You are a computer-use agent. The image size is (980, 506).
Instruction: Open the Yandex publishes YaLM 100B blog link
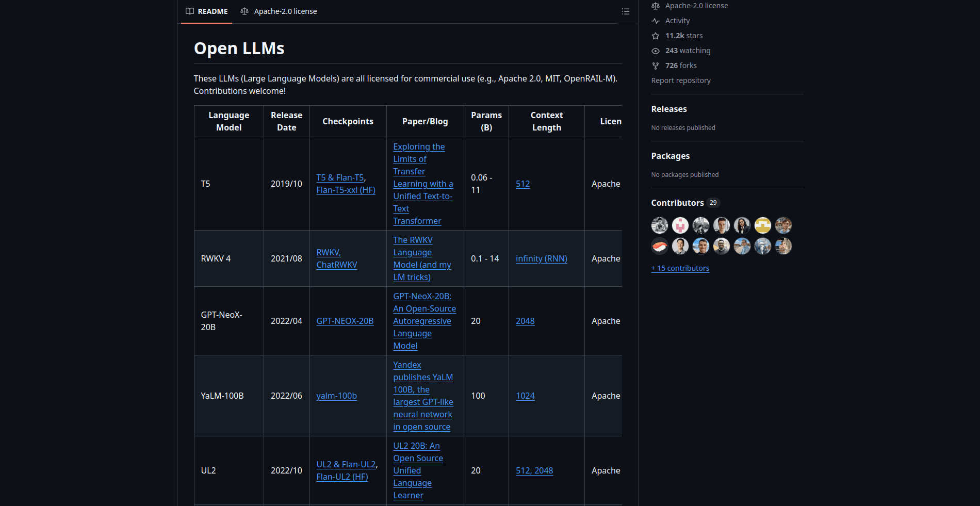pos(423,396)
